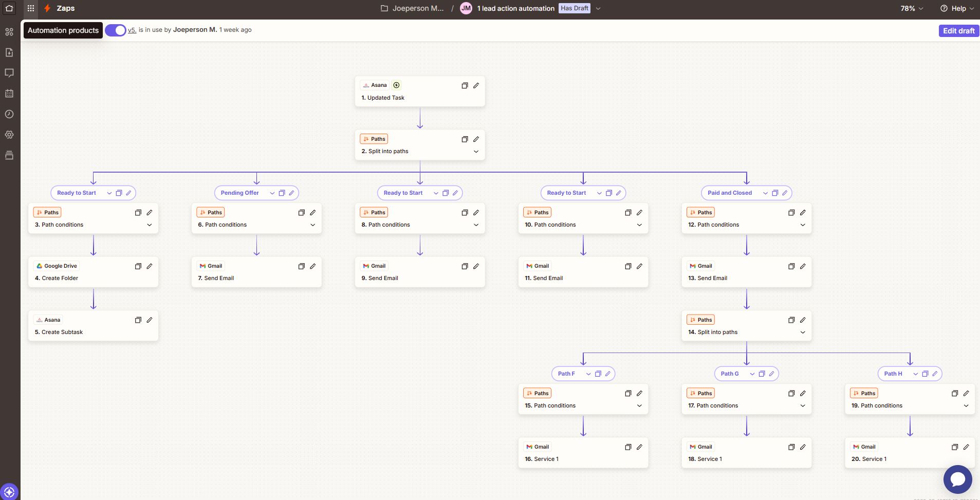980x500 pixels.
Task: Edit step 16 Service 1
Action: pyautogui.click(x=639, y=447)
